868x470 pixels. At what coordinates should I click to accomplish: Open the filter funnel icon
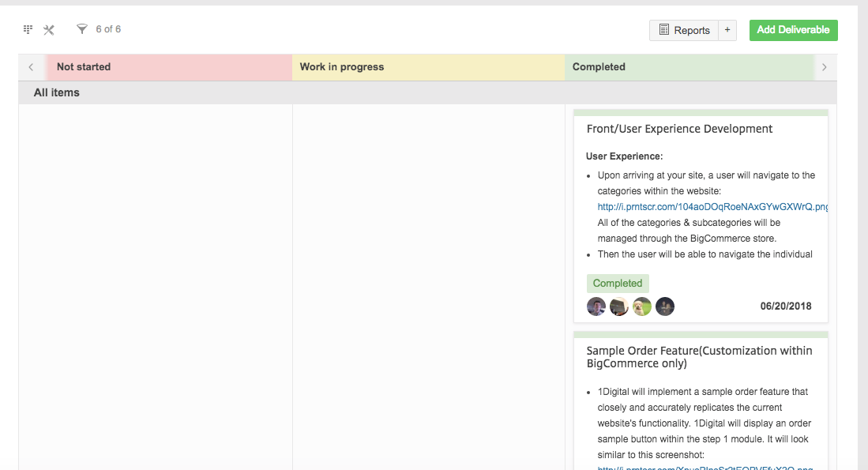81,29
